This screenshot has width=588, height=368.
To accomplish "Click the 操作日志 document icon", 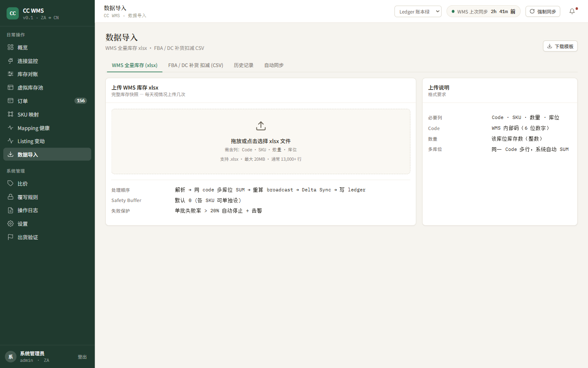I will tap(11, 210).
